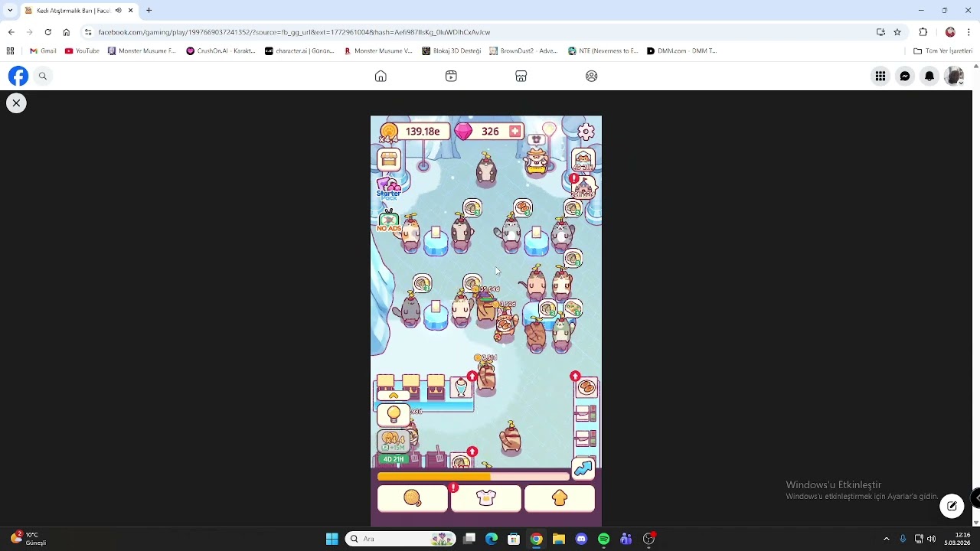
Task: Open Tüm Yer İşaretleri bookmarks folder
Action: 943,51
